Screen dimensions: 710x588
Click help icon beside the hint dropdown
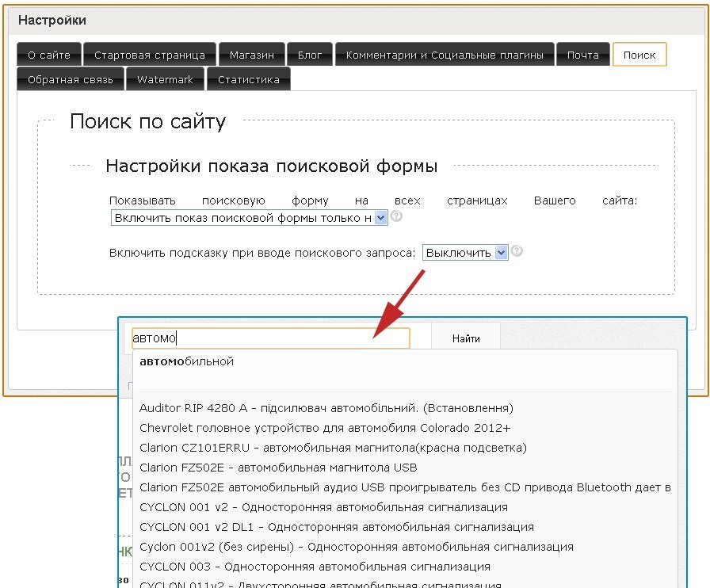coord(517,251)
